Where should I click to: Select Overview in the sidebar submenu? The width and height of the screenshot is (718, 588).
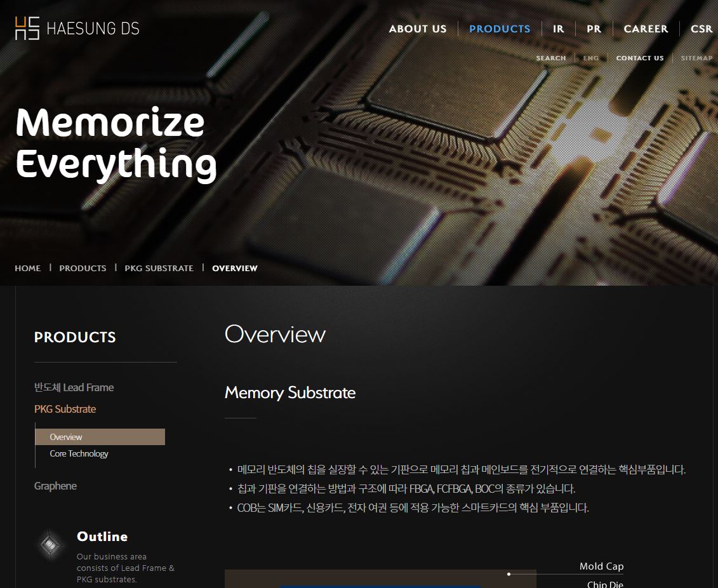100,437
